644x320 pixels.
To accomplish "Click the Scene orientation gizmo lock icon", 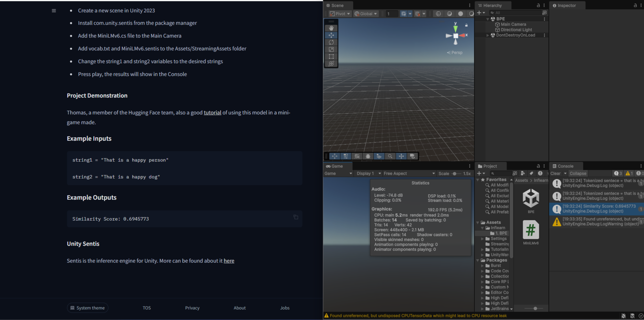I will pos(466,25).
